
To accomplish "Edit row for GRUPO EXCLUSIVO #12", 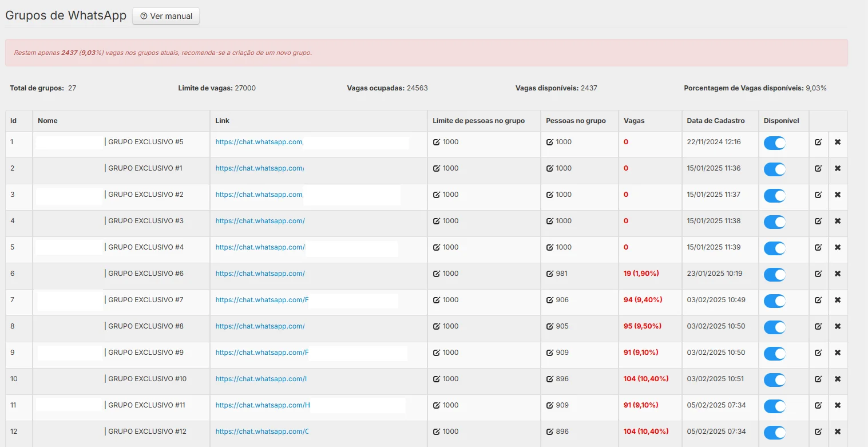I will tap(818, 432).
